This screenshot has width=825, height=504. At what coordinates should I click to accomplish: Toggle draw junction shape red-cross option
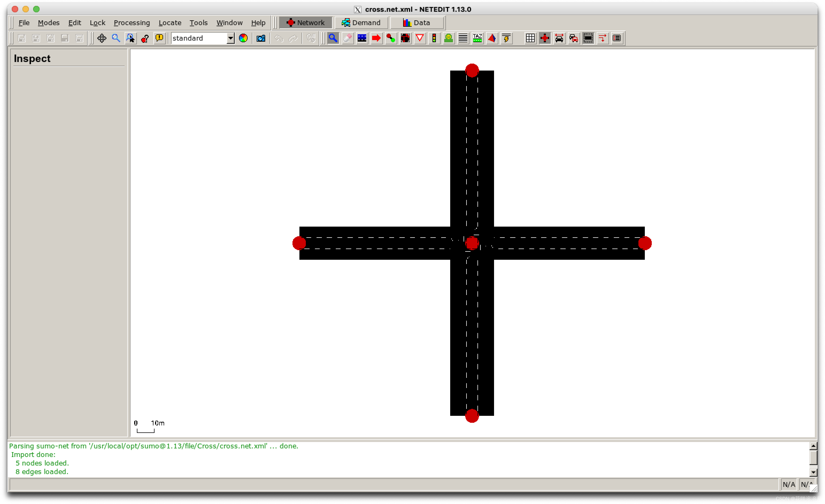coord(545,38)
